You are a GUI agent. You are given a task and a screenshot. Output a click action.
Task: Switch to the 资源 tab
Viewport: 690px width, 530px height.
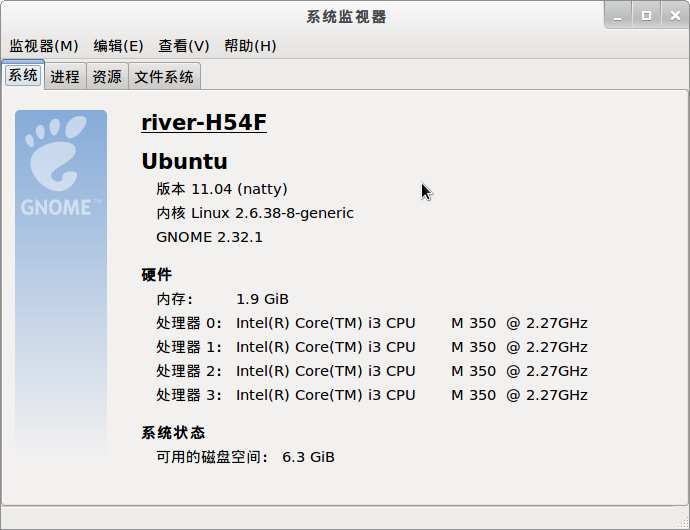[107, 77]
